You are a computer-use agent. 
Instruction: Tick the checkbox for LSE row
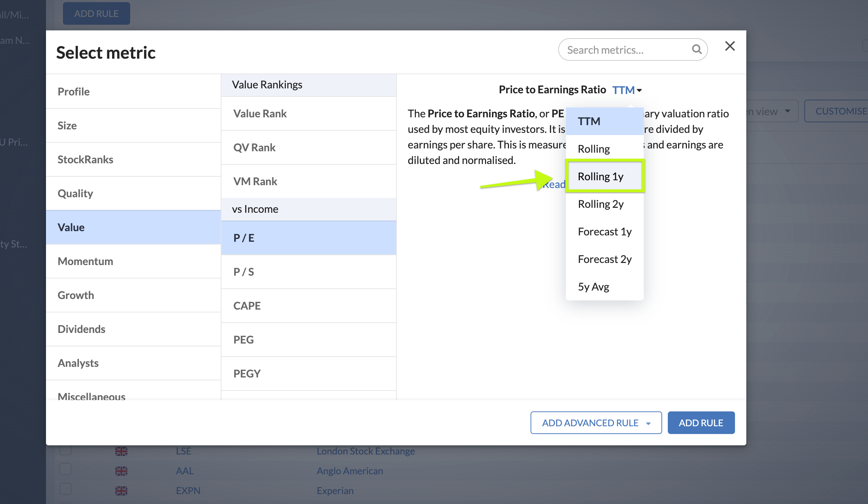pos(65,450)
